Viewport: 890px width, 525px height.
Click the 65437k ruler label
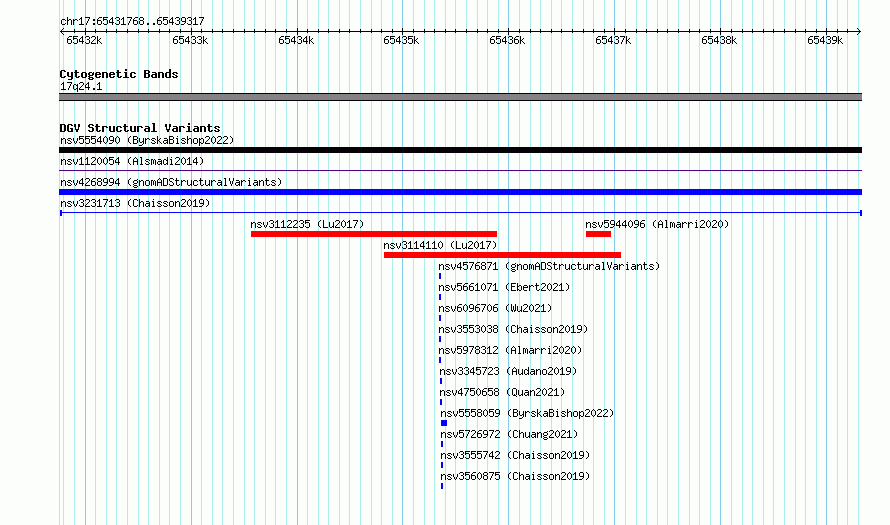(613, 40)
